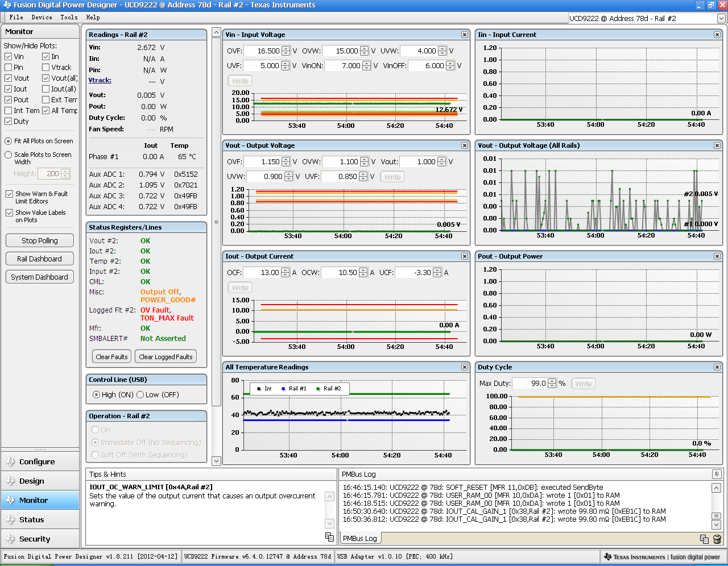This screenshot has width=728, height=566.
Task: Select Fit All Plots on Screen
Action: [x=8, y=141]
